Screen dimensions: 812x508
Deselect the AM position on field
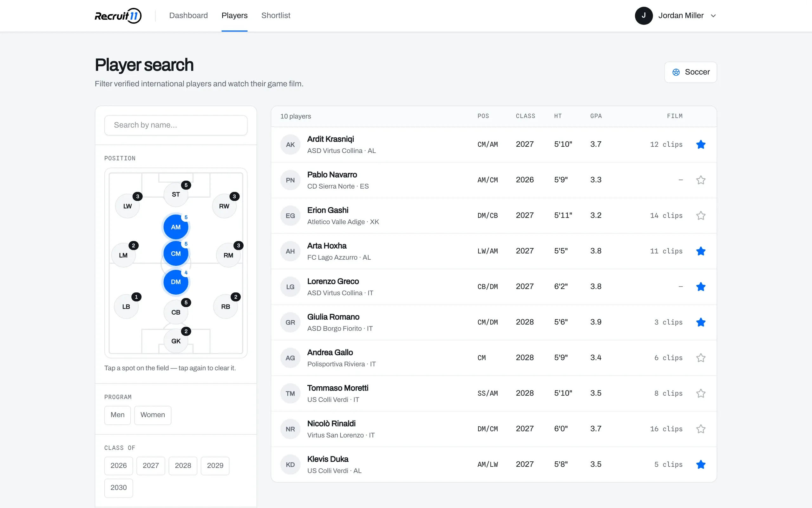pyautogui.click(x=176, y=227)
